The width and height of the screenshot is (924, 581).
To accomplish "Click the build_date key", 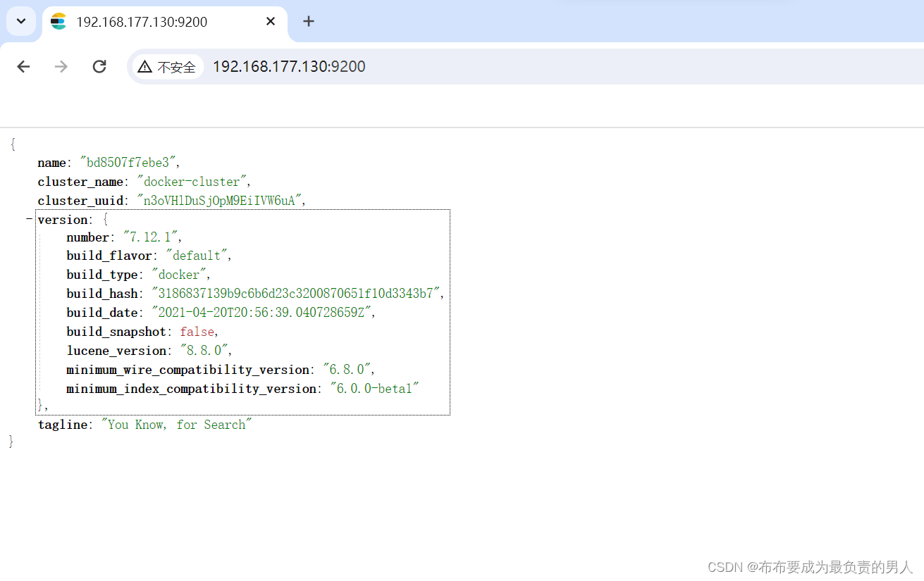I will tap(102, 313).
